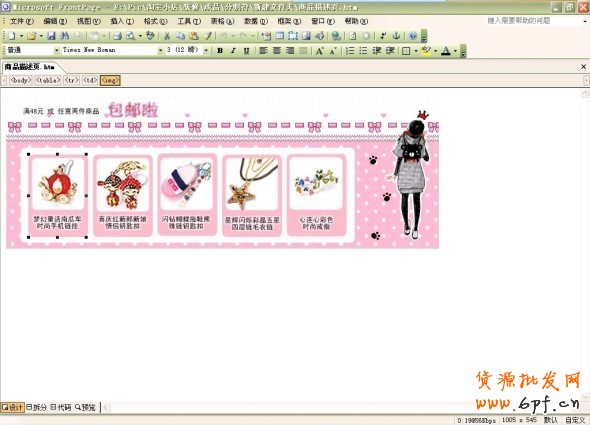Click the Open folder icon
Screen dimensions: 590x425
tap(32, 36)
